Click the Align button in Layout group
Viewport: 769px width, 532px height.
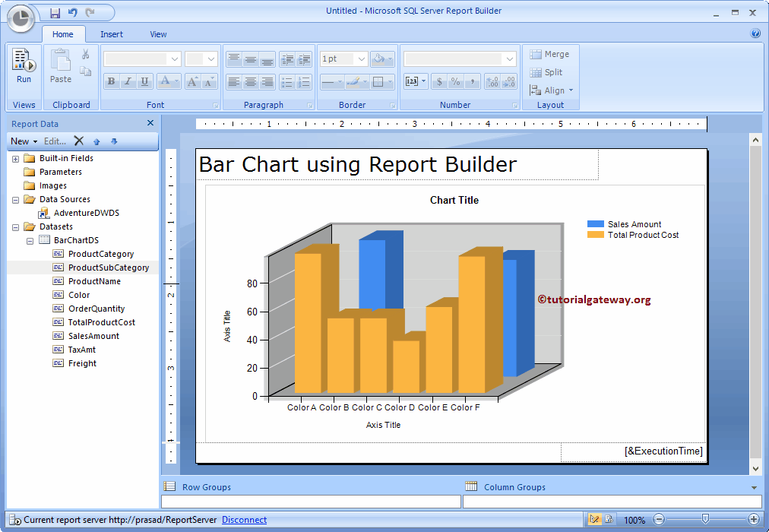coord(551,90)
